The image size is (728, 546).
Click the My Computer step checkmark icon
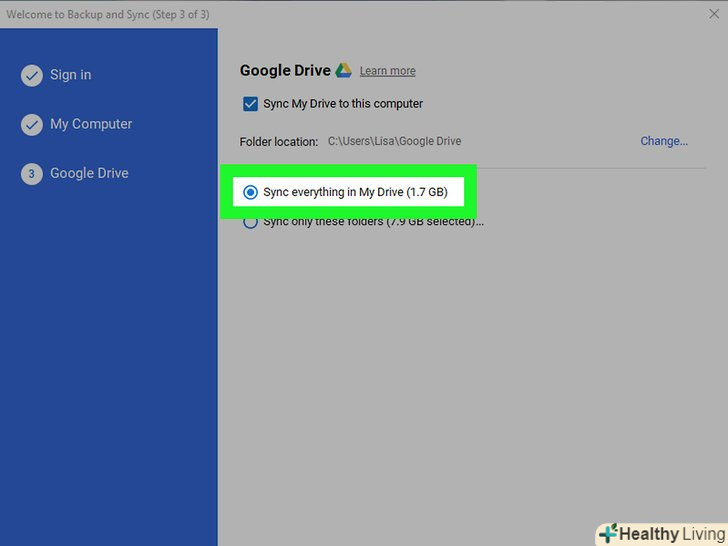point(32,124)
